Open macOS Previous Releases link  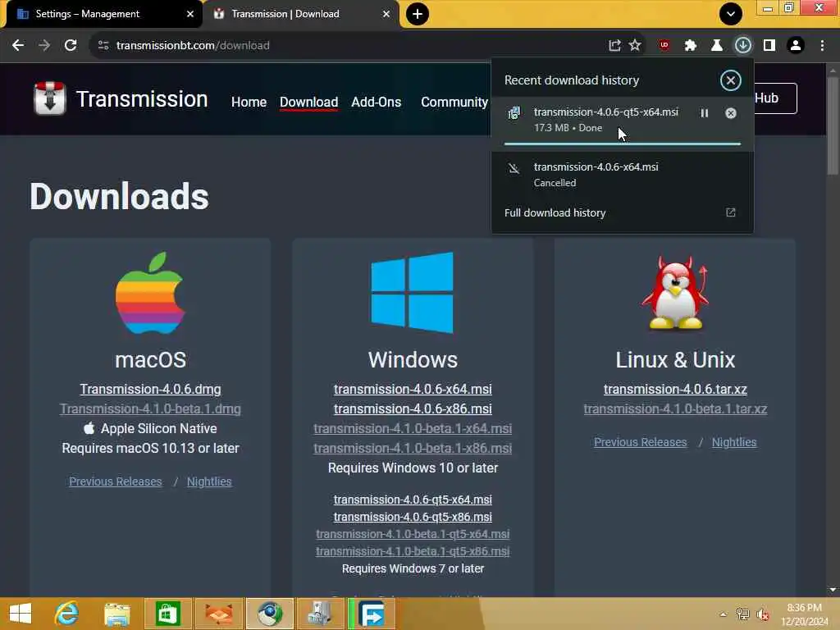(115, 482)
